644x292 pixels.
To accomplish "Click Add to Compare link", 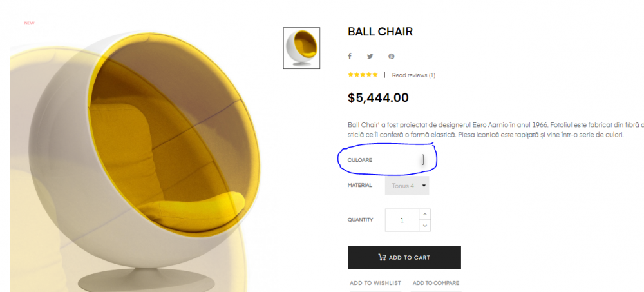I will click(x=435, y=283).
